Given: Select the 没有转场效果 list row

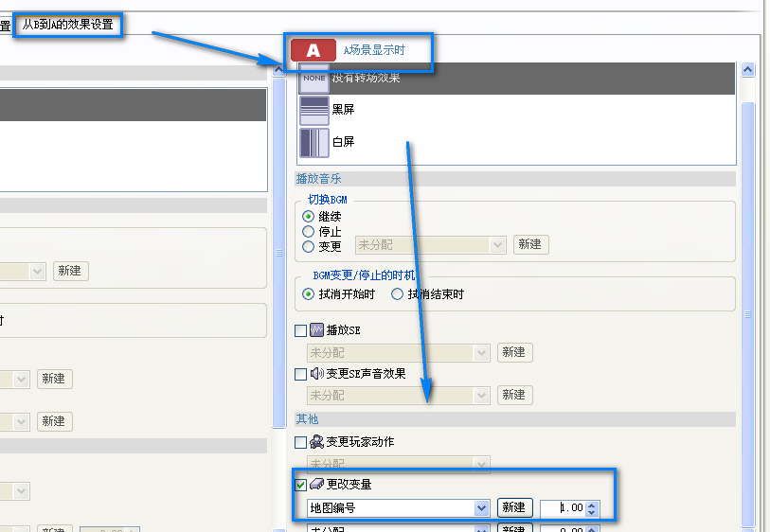Looking at the screenshot, I should point(516,78).
